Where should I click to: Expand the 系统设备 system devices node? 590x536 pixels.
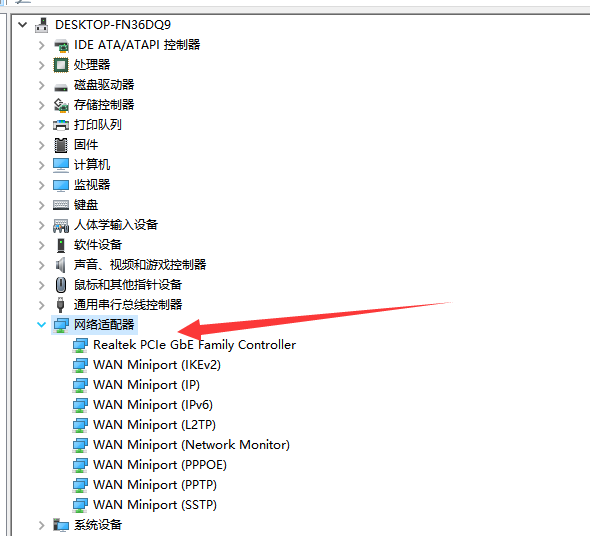[x=41, y=525]
